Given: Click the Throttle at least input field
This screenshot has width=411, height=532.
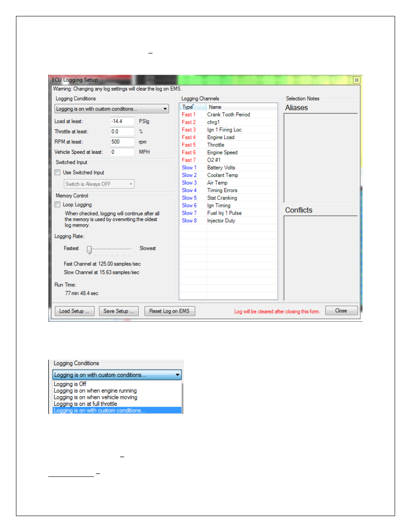Looking at the screenshot, I should (122, 131).
